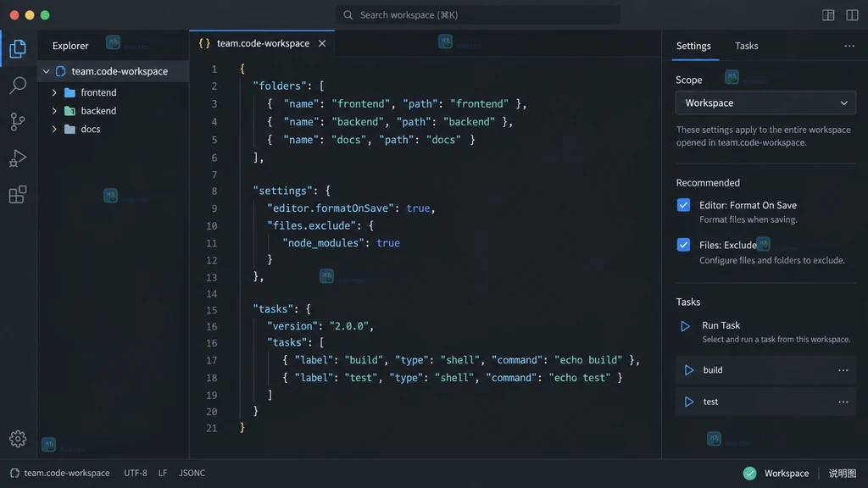Open the Explorer view in activity bar
This screenshot has height=488, width=868.
pos(18,48)
